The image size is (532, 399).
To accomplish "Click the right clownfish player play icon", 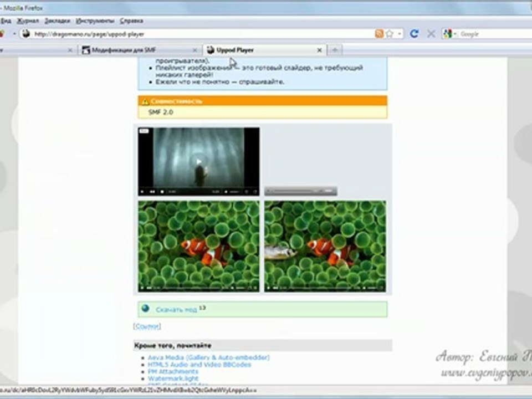I will coord(268,288).
